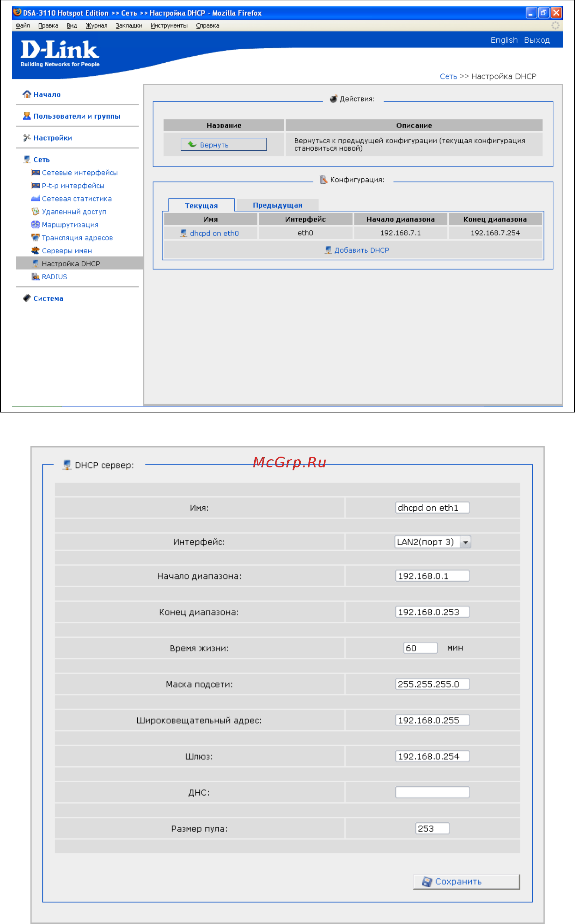Image resolution: width=575 pixels, height=924 pixels.
Task: Click the 192.168.7.254 end range cell
Action: (495, 233)
